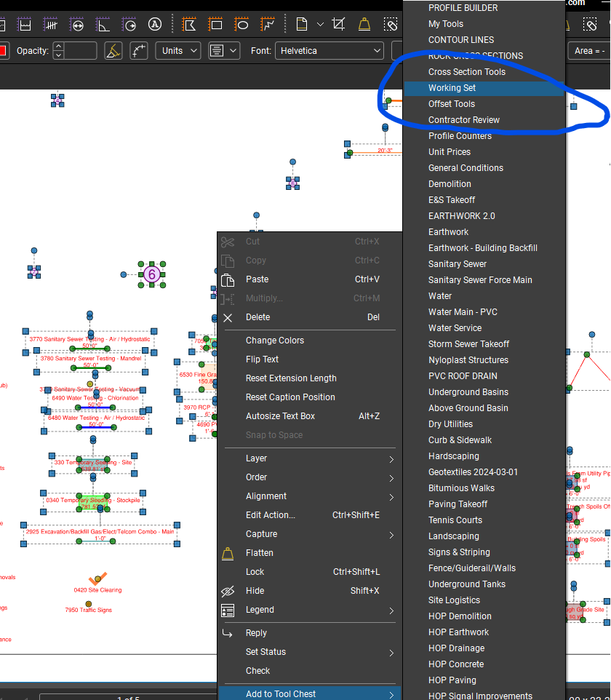Click the arc control point icon
Image resolution: width=611 pixels, height=700 pixels.
point(139,51)
